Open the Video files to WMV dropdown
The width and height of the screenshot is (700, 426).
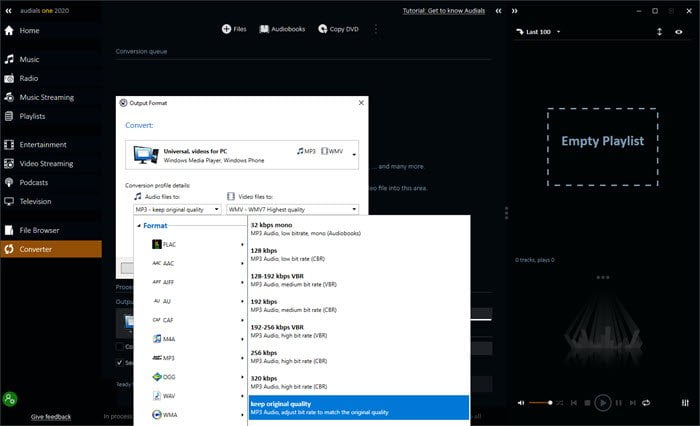[x=292, y=209]
